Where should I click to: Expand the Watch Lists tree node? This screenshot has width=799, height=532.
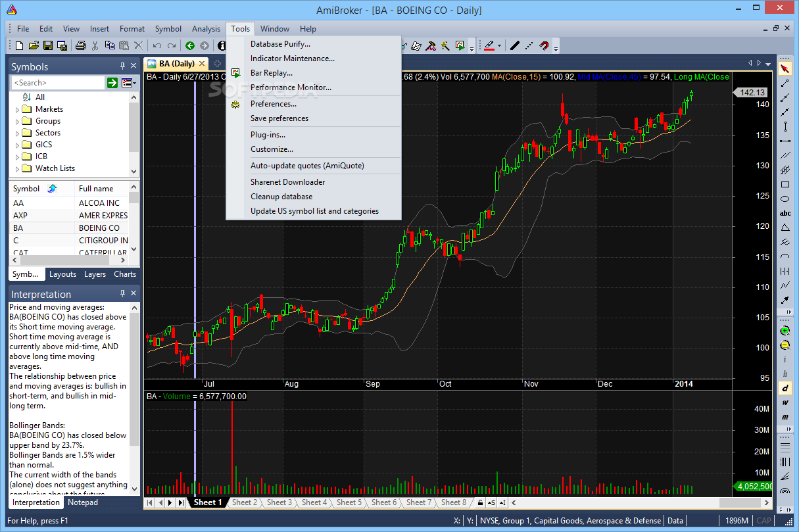[17, 168]
